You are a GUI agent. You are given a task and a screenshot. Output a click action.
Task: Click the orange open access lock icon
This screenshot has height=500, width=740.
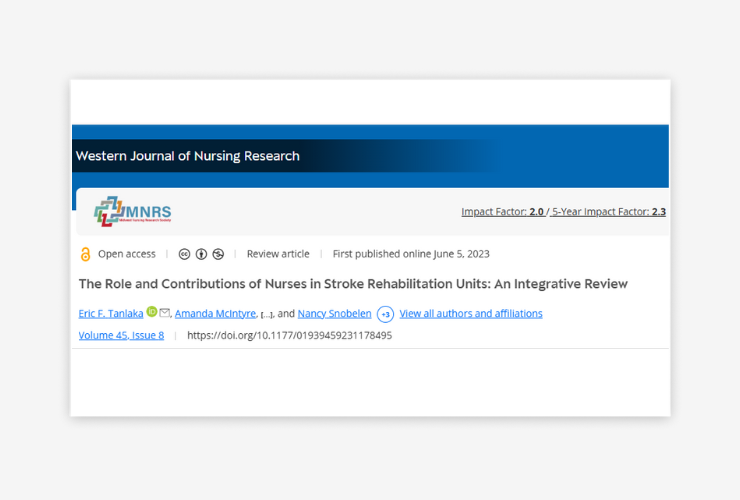(85, 254)
